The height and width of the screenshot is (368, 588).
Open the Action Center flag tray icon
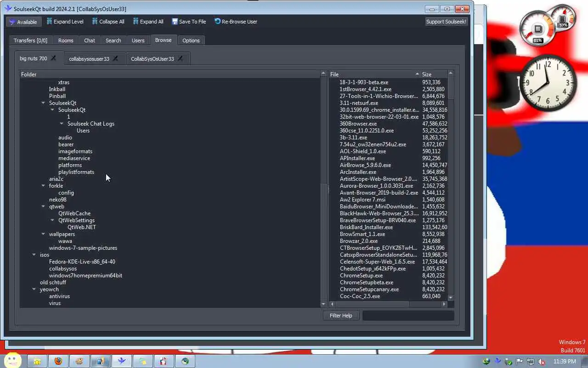520,362
